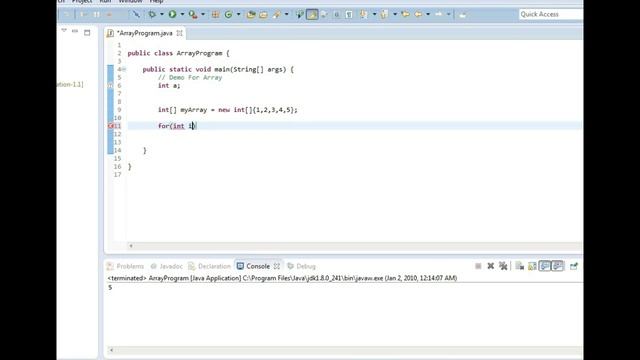Click editor horizontal scrollbar left arrow

[131, 246]
